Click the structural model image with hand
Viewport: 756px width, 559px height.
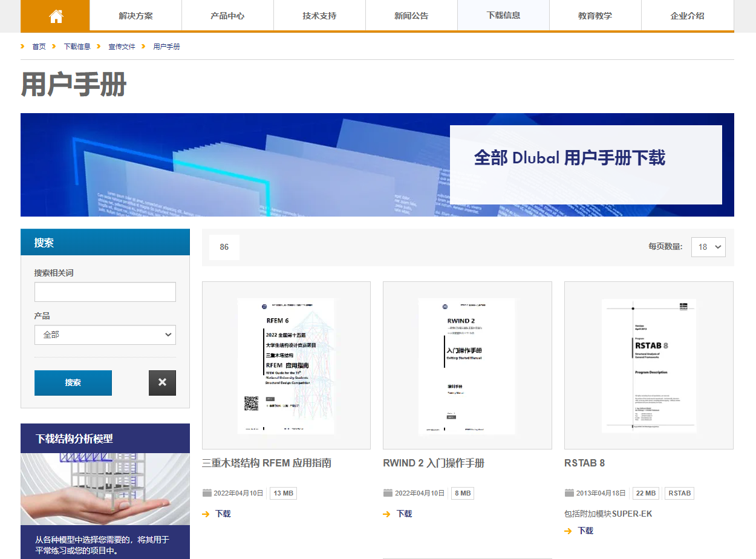point(105,489)
